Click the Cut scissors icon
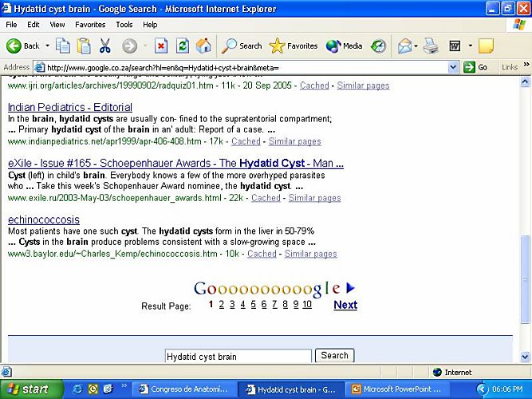The image size is (532, 399). click(x=105, y=45)
